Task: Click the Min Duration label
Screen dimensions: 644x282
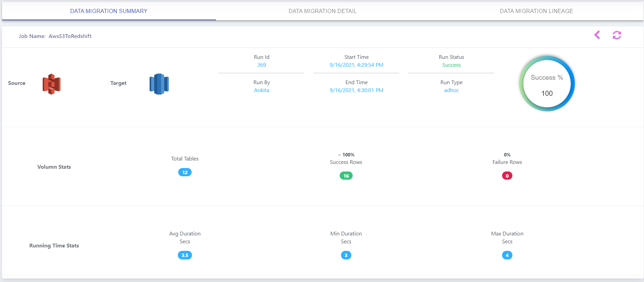Action: [346, 234]
